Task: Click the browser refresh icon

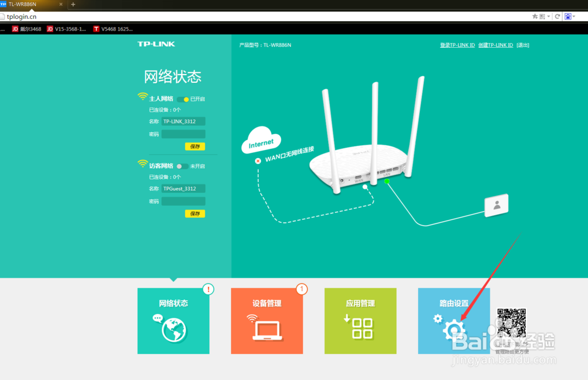Action: tap(557, 16)
